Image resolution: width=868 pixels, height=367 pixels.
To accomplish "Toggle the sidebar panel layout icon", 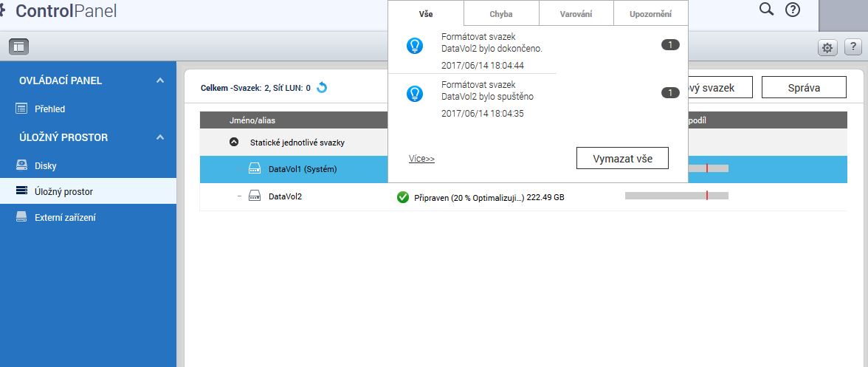I will [18, 47].
